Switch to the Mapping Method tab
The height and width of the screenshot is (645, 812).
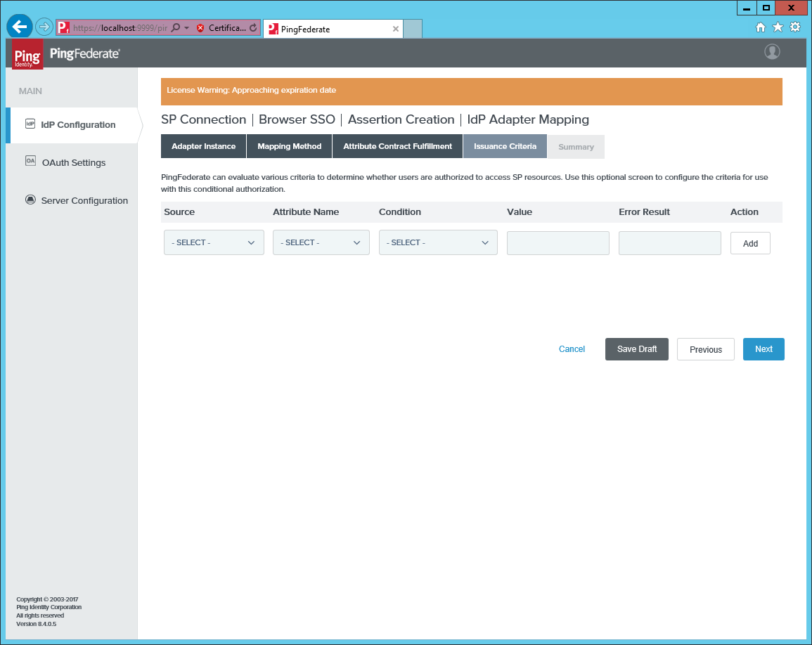click(290, 147)
